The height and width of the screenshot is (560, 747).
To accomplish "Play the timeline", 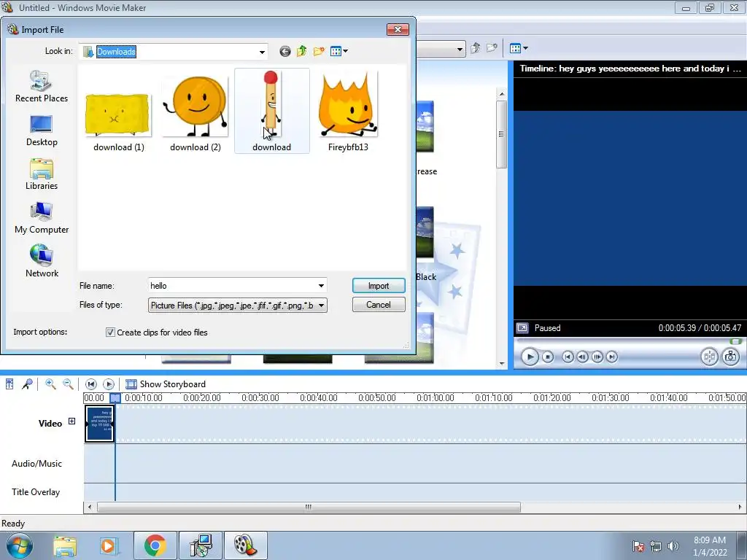I will 109,384.
